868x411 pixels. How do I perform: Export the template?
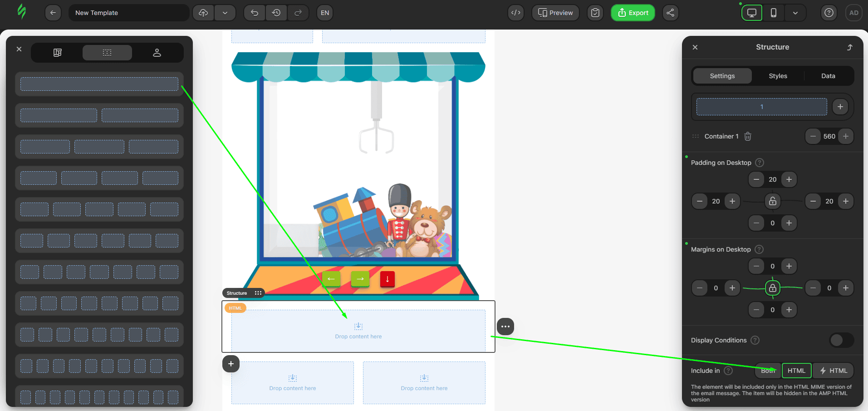coord(633,12)
